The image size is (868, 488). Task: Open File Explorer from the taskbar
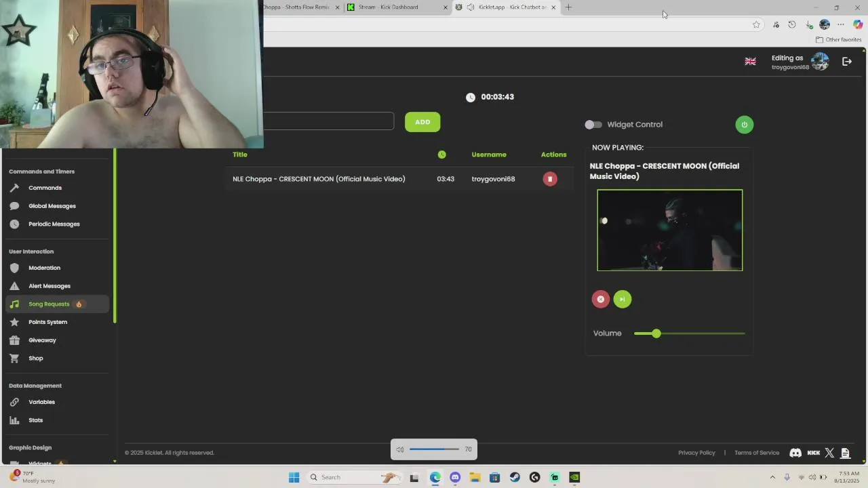click(x=475, y=477)
